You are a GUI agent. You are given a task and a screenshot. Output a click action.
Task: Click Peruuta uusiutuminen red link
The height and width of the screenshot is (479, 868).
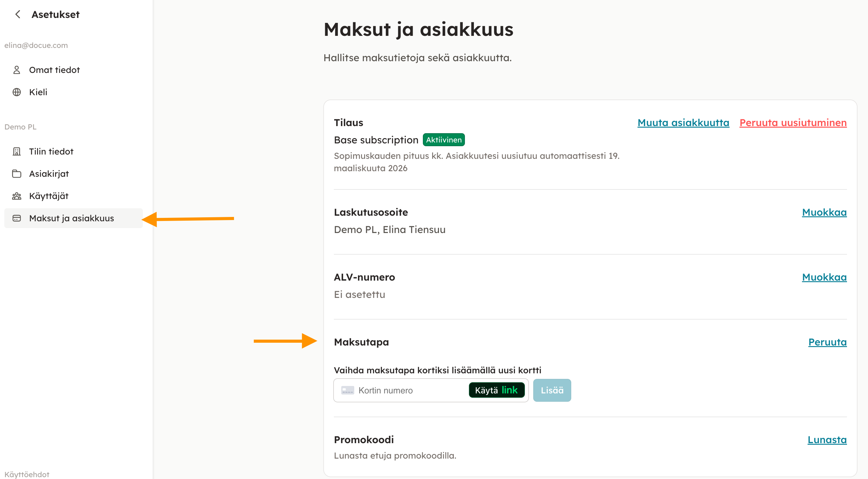point(793,123)
